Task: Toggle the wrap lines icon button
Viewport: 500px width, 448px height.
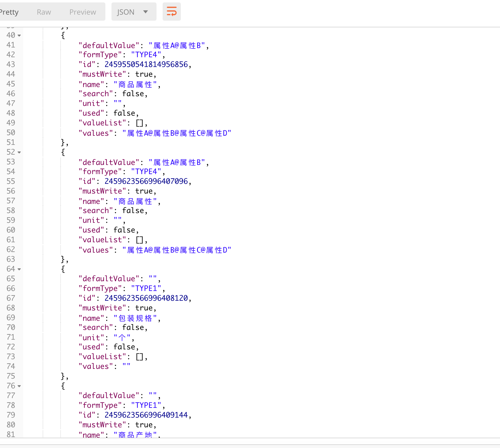Action: pyautogui.click(x=171, y=12)
